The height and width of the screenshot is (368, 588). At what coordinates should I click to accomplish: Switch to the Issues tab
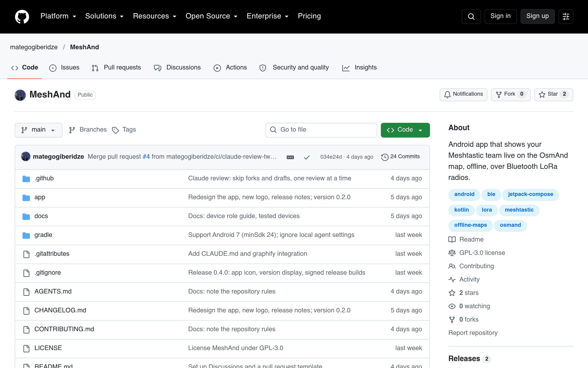click(64, 68)
